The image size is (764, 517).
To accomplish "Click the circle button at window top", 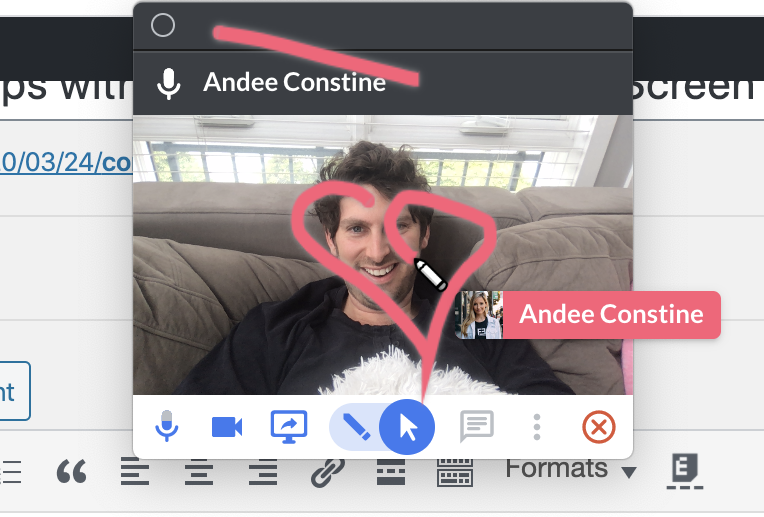I will pos(163,26).
